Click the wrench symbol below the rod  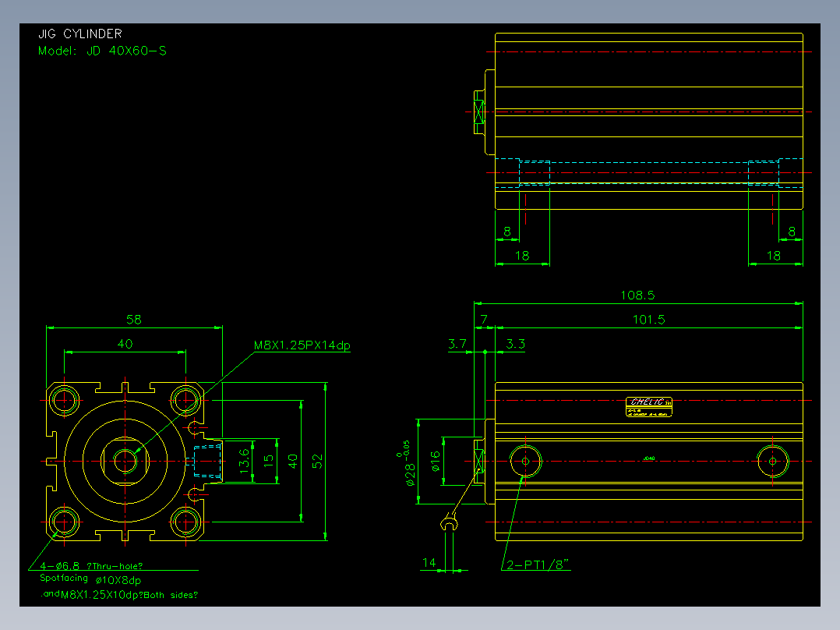[x=450, y=522]
